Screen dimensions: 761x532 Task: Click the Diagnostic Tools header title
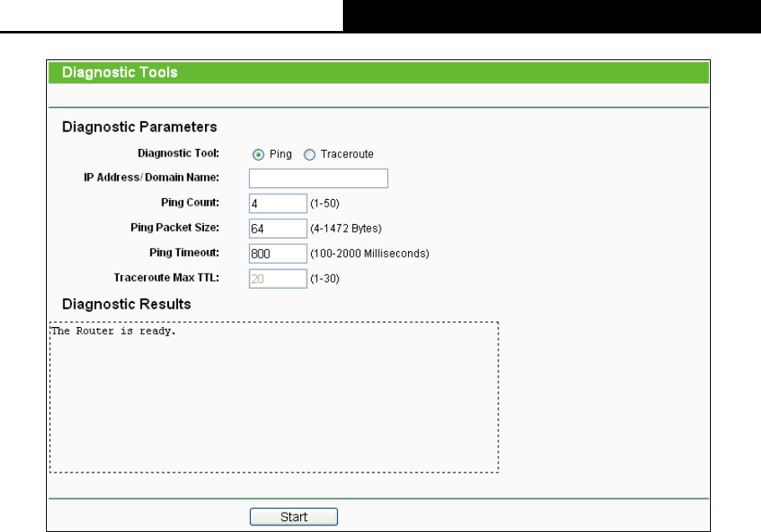click(120, 72)
